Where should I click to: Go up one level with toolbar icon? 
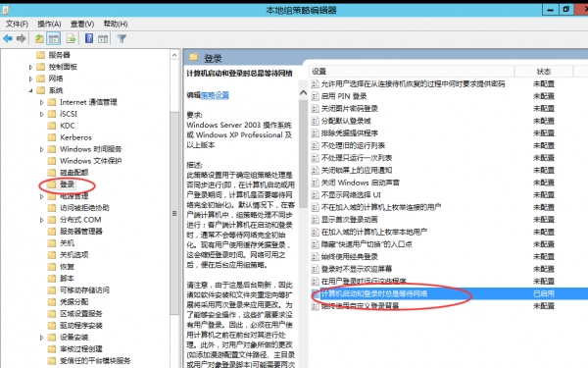(x=39, y=38)
